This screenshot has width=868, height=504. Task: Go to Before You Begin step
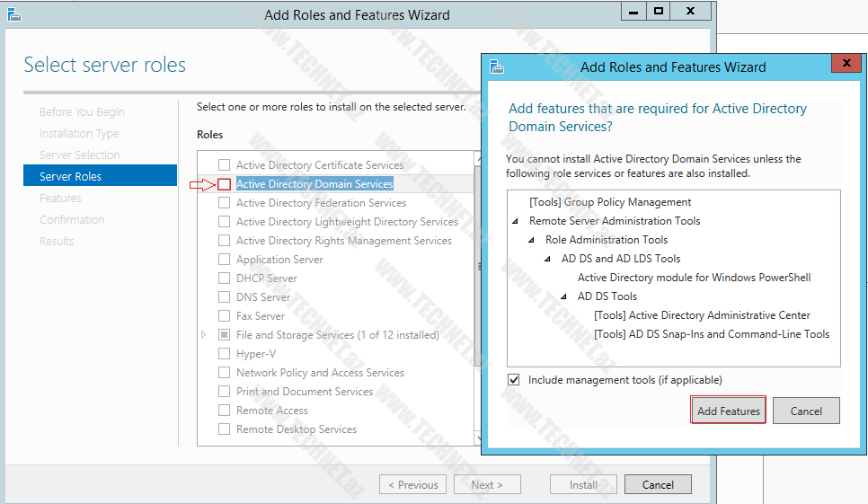(x=82, y=111)
